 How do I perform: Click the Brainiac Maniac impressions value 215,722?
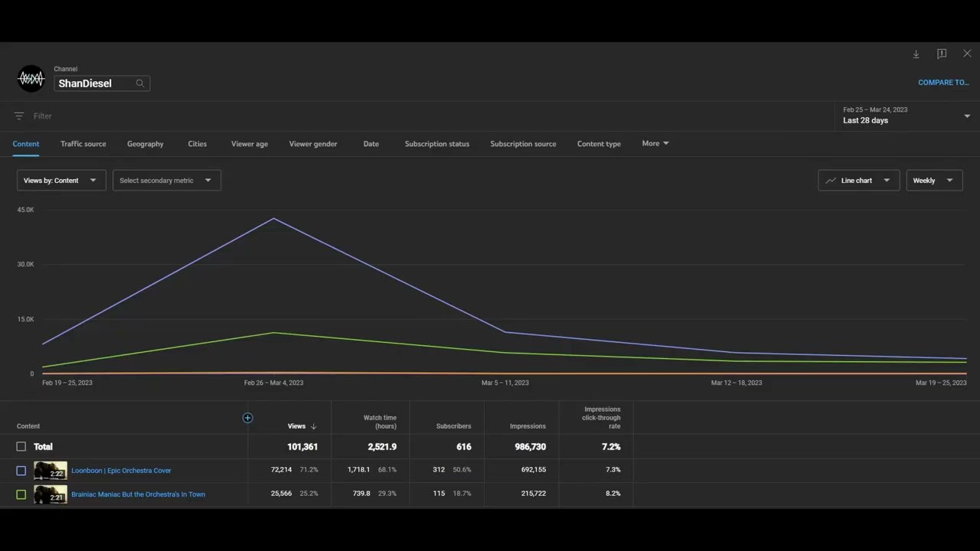(534, 494)
